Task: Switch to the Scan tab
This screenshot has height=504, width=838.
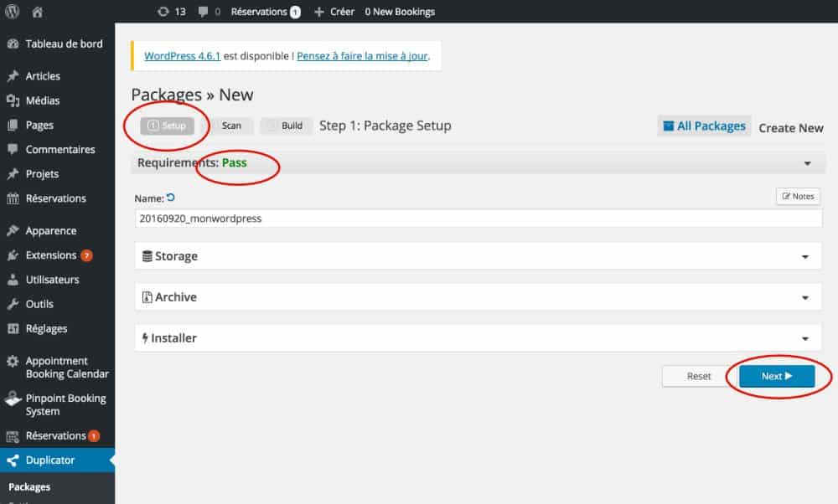Action: tap(230, 126)
